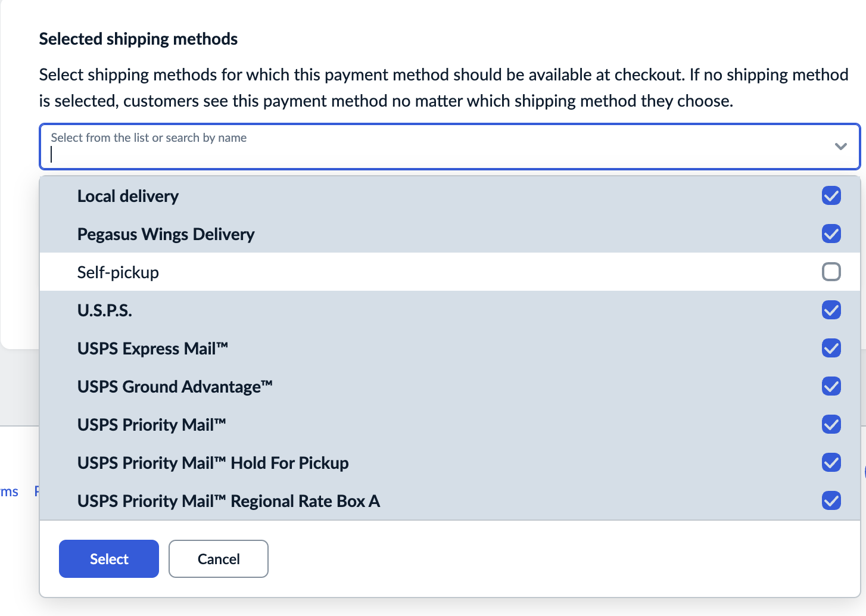Uncheck the Local delivery checkbox
The height and width of the screenshot is (616, 866).
click(831, 195)
